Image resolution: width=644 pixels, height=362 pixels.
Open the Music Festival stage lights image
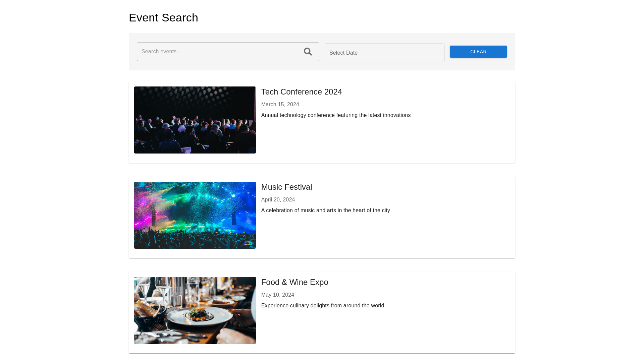(195, 215)
